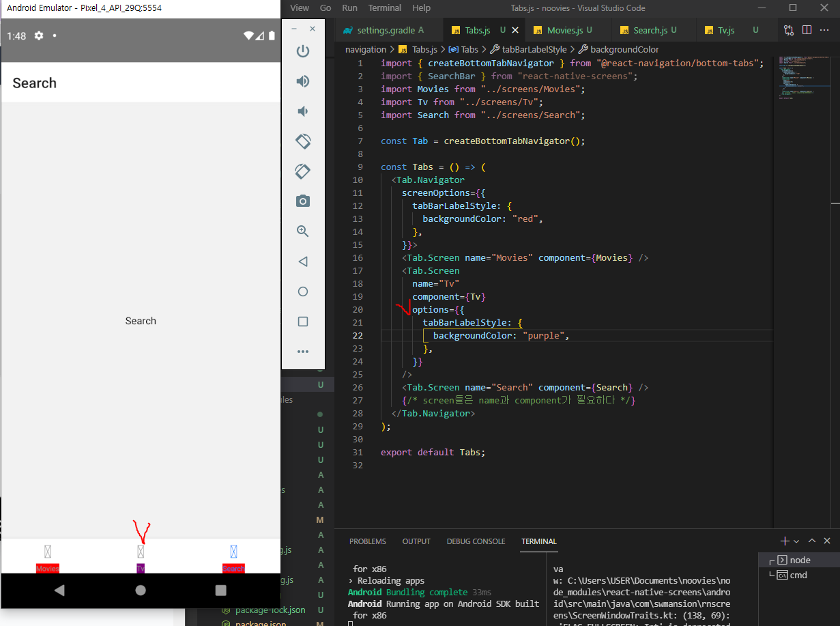Click the code minimap
The height and width of the screenshot is (626, 840).
click(796, 79)
